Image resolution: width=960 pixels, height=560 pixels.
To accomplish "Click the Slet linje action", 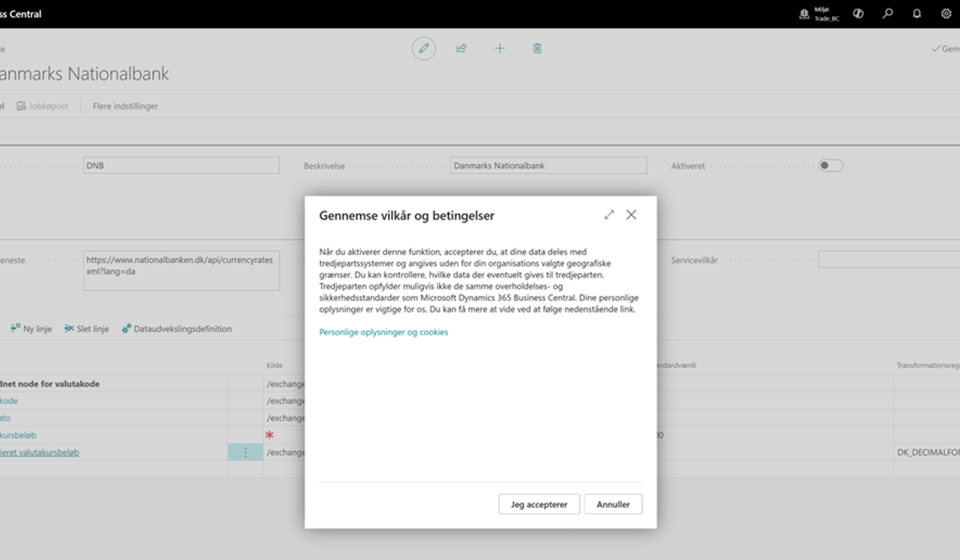I will click(86, 329).
